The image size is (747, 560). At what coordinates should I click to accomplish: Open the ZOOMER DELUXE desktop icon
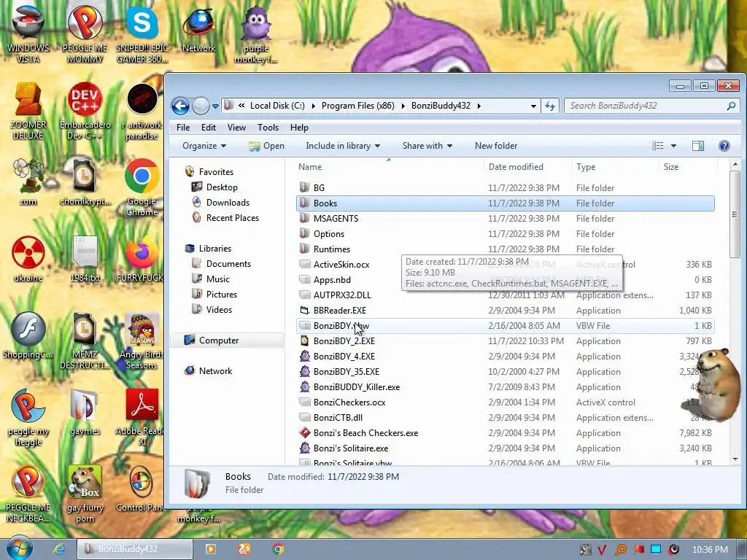(x=28, y=111)
